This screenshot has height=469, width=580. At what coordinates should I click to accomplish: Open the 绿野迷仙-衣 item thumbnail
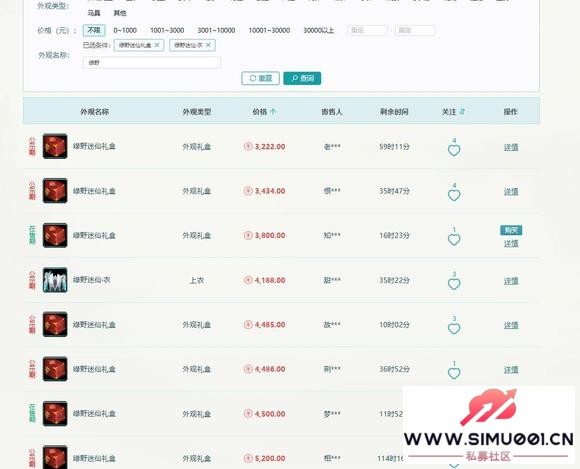tap(55, 280)
